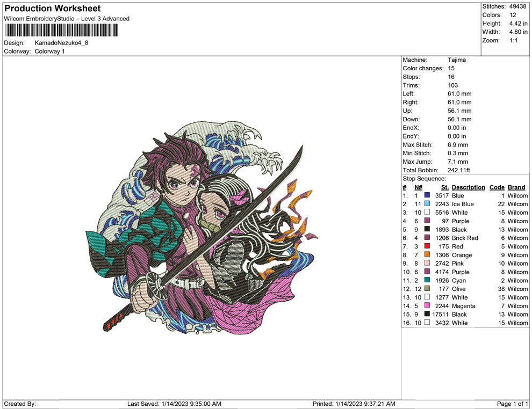Click the Min Stitch value '0.3 mm'

tap(458, 153)
